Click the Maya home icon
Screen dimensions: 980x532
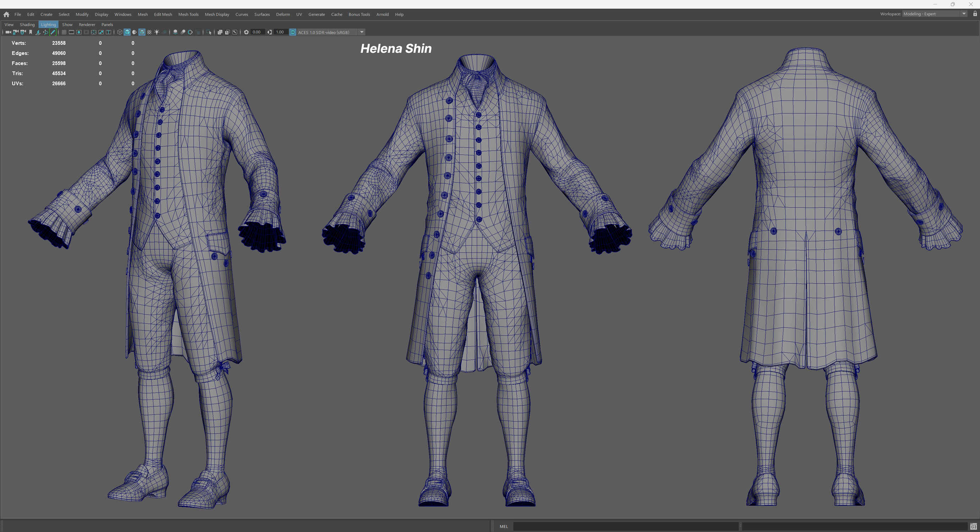coord(6,15)
